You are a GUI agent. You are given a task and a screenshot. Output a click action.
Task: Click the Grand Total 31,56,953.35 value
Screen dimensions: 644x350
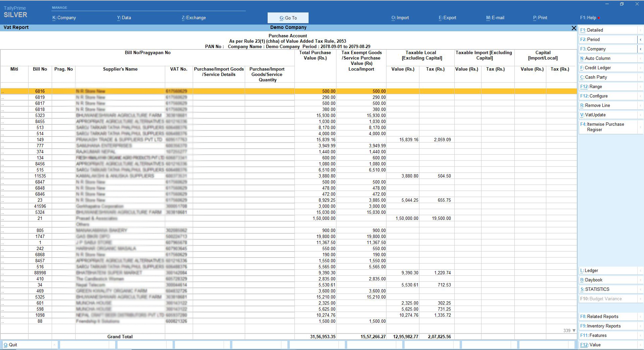point(323,337)
